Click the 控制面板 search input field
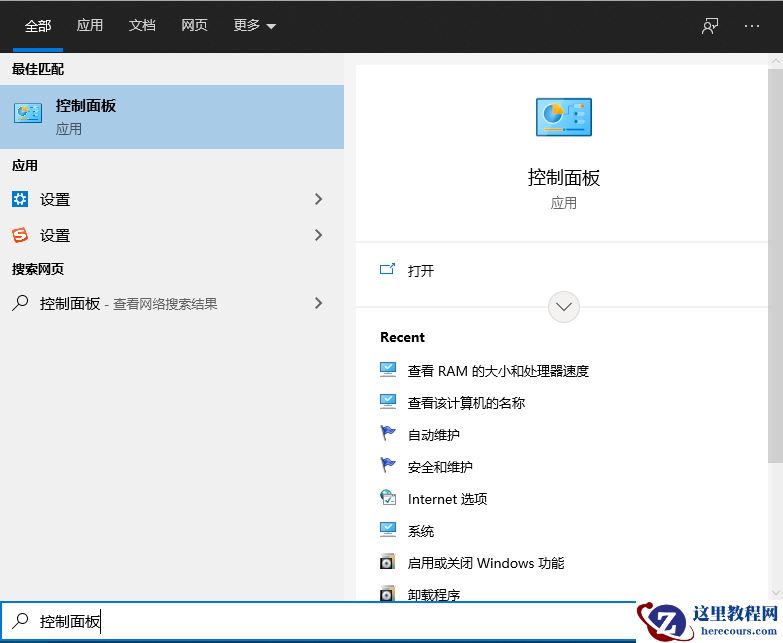The width and height of the screenshot is (783, 643). click(x=319, y=621)
